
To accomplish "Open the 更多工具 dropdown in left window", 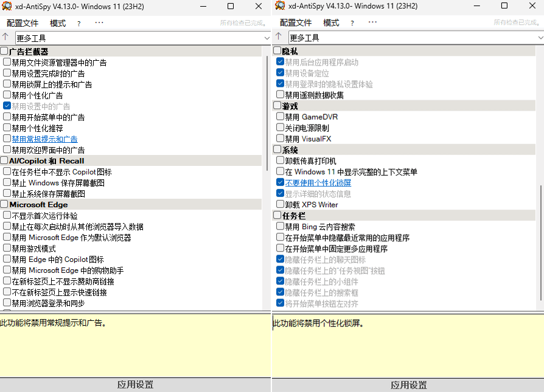I will [x=143, y=38].
